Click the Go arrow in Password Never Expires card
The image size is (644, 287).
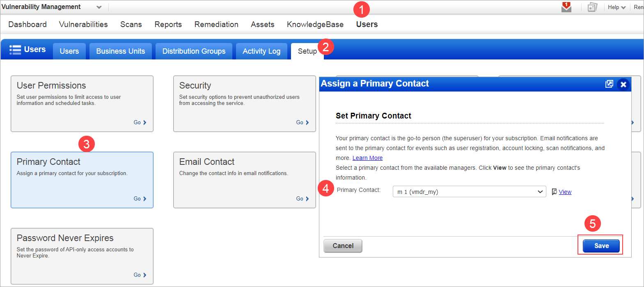point(145,275)
